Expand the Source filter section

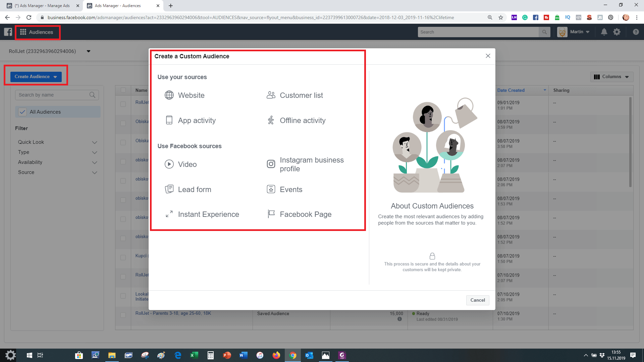pyautogui.click(x=95, y=172)
